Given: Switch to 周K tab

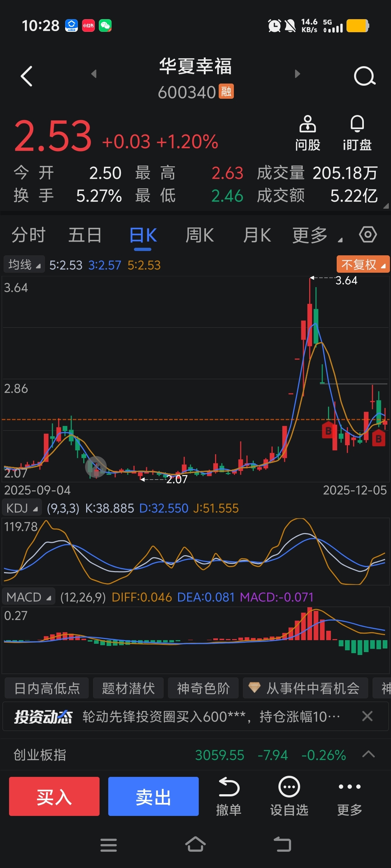Looking at the screenshot, I should (199, 235).
